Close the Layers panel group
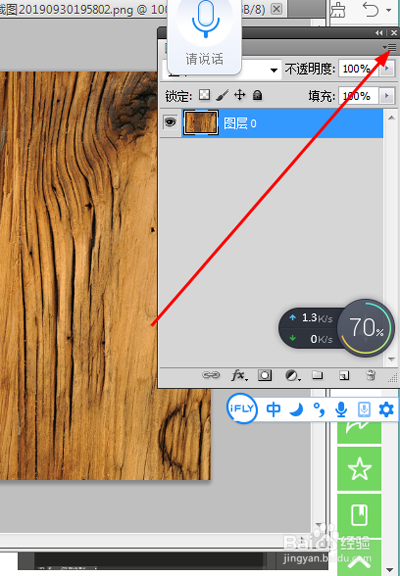This screenshot has width=400, height=576. click(394, 33)
